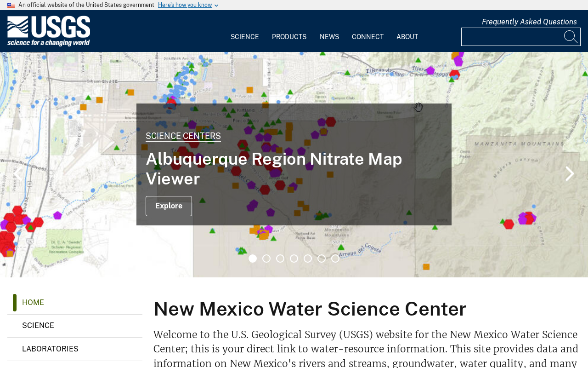The height and width of the screenshot is (368, 588).
Task: Open the SCIENCE menu in the top navigation
Action: 245,37
